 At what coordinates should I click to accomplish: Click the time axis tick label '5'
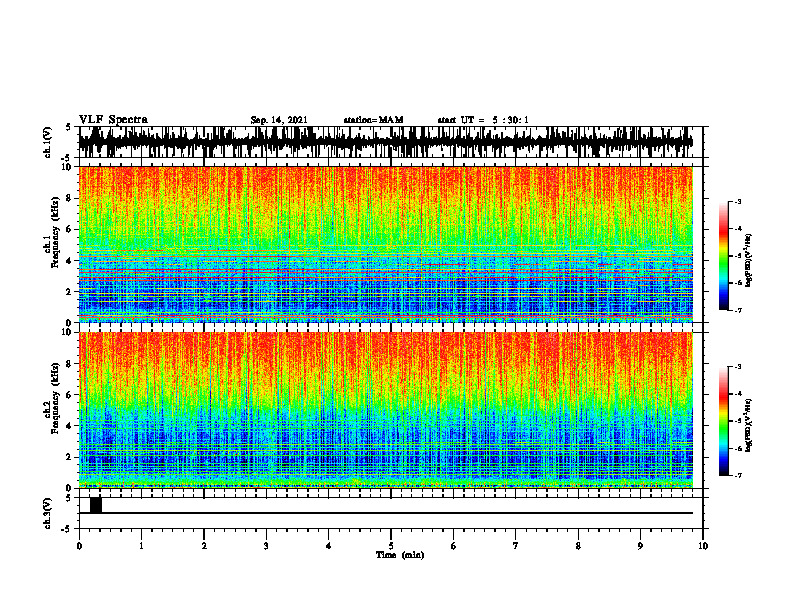[x=391, y=546]
